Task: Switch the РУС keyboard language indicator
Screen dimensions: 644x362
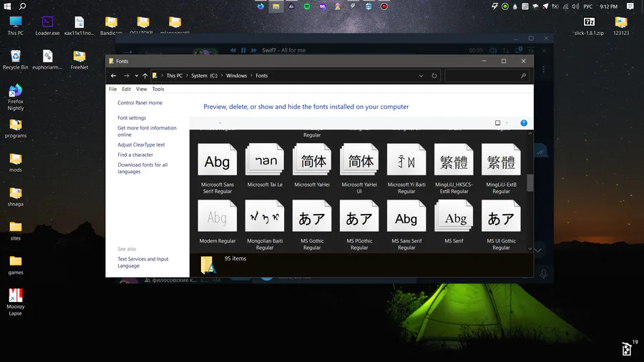Action: click(x=587, y=6)
